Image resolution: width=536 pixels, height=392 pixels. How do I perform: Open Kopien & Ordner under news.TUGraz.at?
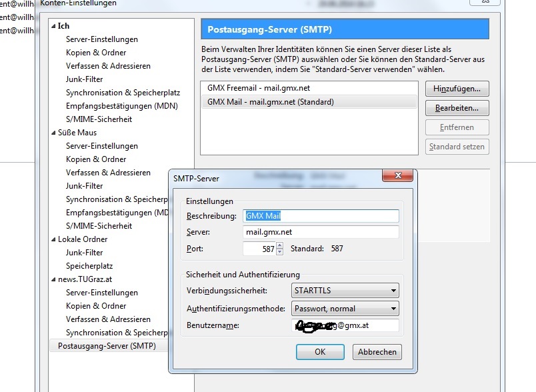click(x=96, y=306)
